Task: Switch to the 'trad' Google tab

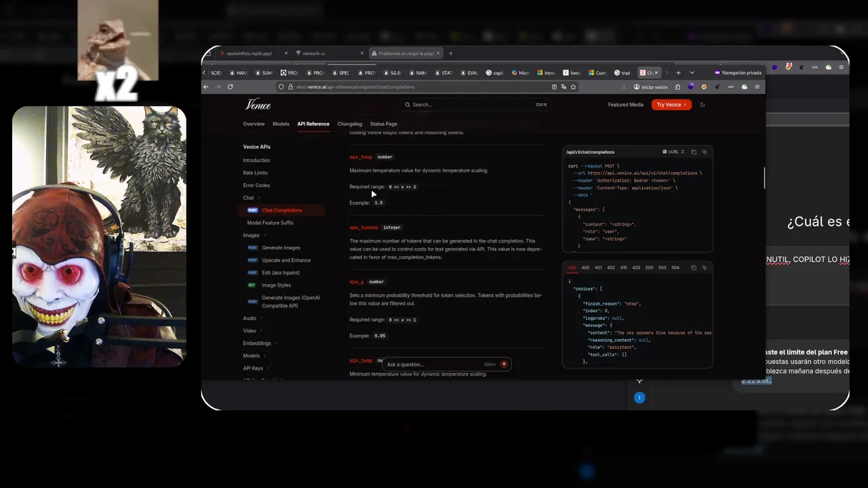Action: coord(623,73)
